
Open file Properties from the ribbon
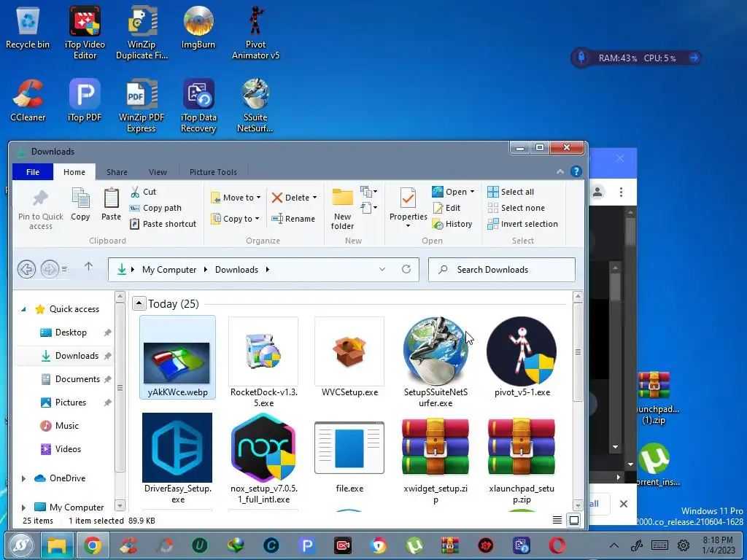tap(409, 208)
